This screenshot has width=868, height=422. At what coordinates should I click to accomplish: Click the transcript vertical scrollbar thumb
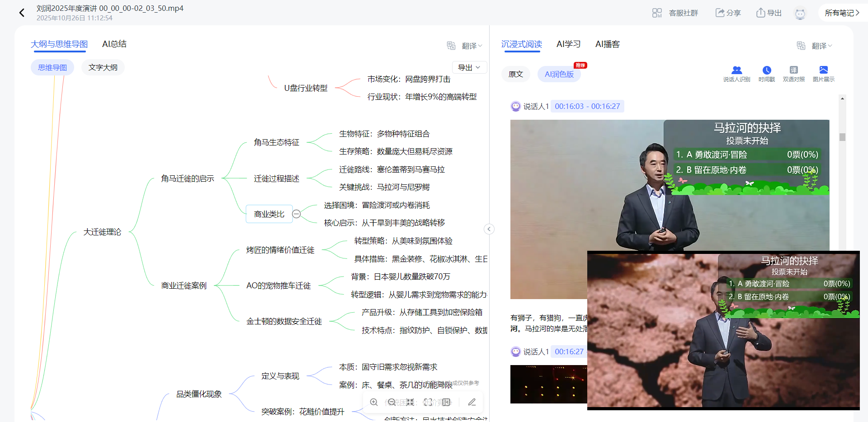click(x=842, y=137)
